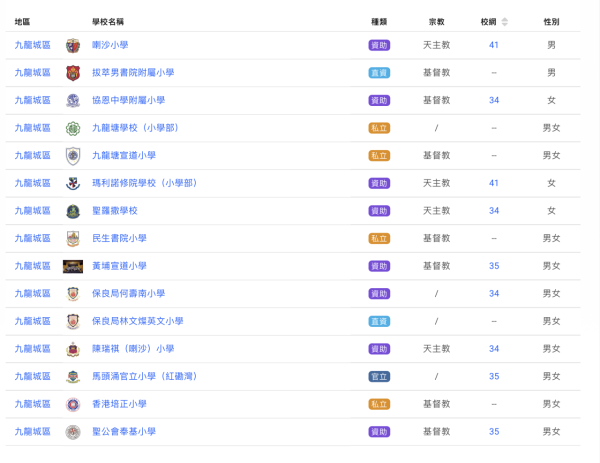Click the 保良局何壽南小學 crest icon
This screenshot has height=463, width=600.
[73, 294]
